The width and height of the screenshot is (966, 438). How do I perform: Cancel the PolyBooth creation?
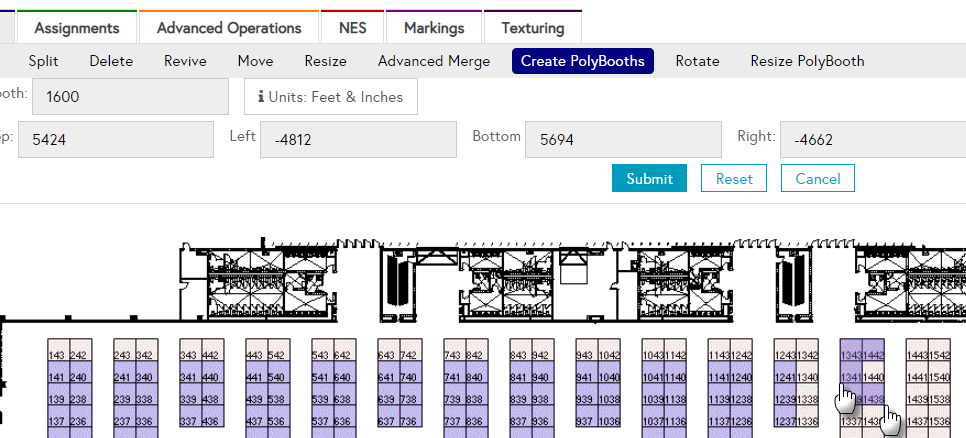click(818, 179)
